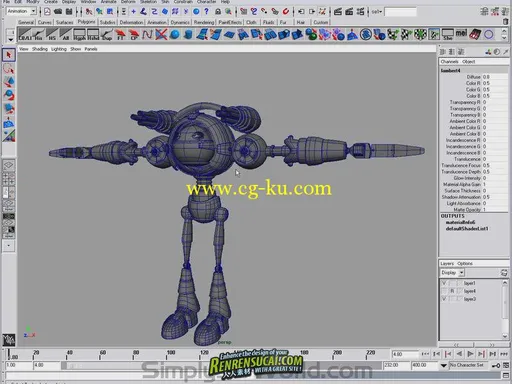Open the Channels menu in Channel Box

point(449,62)
